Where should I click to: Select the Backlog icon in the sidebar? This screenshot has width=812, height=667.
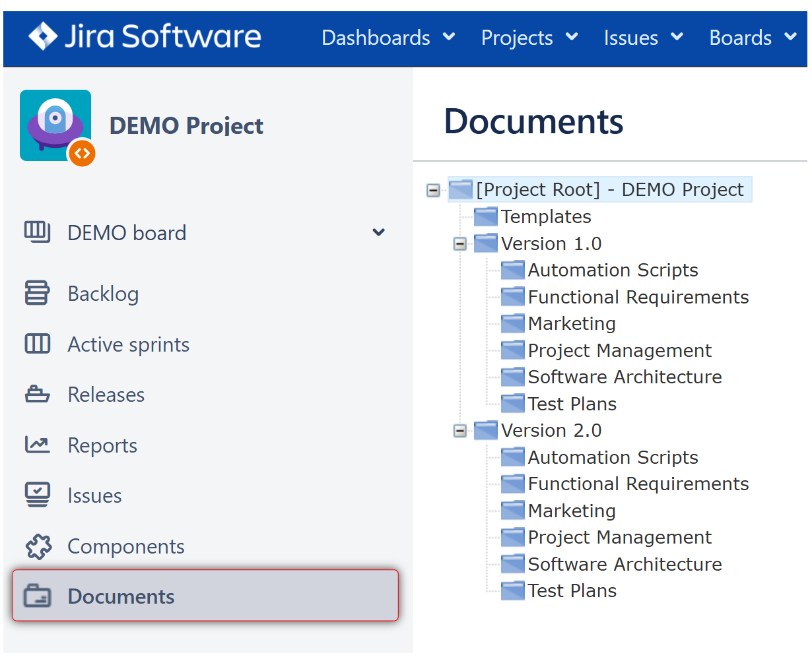pyautogui.click(x=38, y=293)
